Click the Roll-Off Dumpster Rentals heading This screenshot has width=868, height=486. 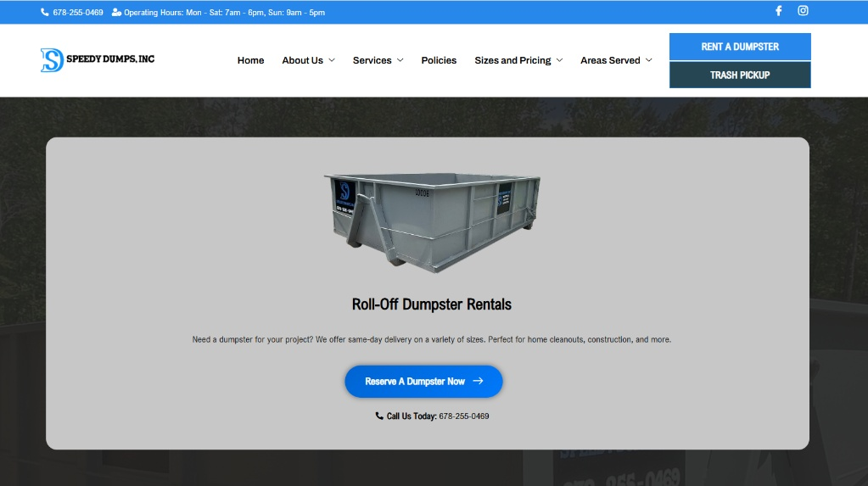pyautogui.click(x=432, y=304)
